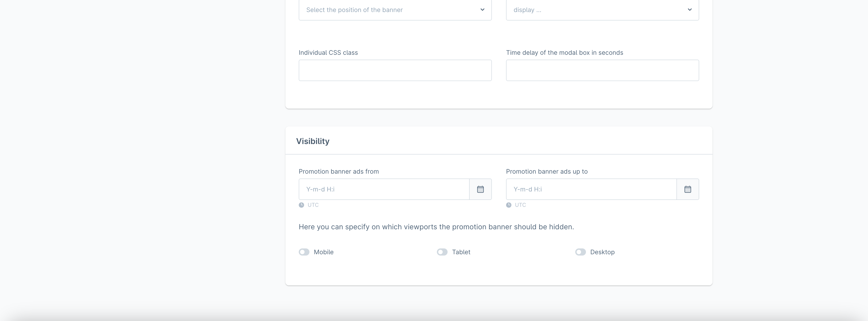The height and width of the screenshot is (321, 868).
Task: Open calendar picker for ads from date
Action: pyautogui.click(x=480, y=189)
